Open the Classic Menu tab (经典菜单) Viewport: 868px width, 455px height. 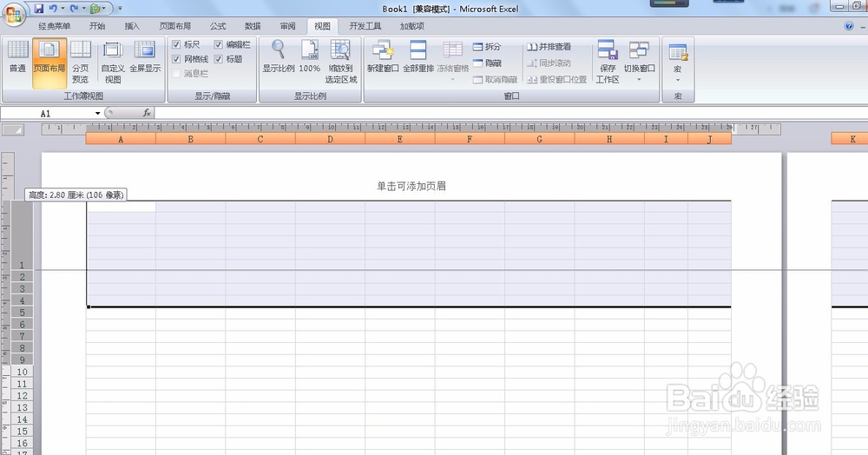point(54,26)
